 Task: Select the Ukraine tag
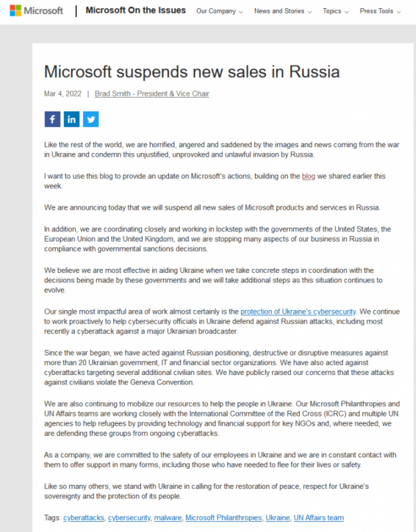coord(278,518)
